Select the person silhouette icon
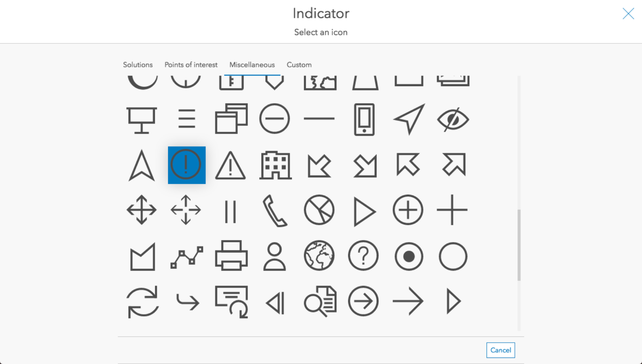The width and height of the screenshot is (642, 364). pos(274,256)
